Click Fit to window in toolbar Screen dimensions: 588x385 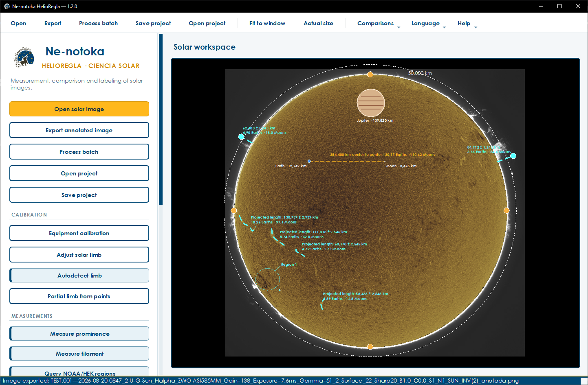coord(267,23)
